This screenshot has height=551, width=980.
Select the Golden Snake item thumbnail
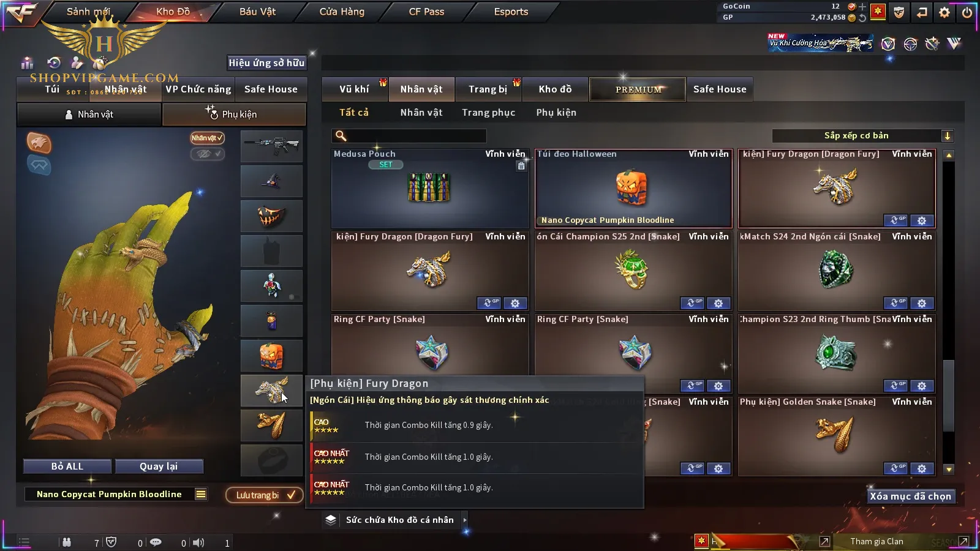point(835,432)
